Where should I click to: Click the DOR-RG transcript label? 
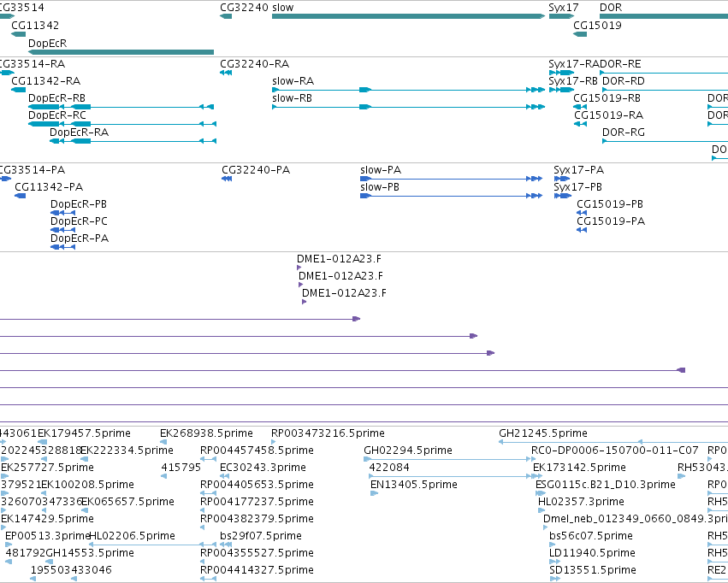[624, 132]
